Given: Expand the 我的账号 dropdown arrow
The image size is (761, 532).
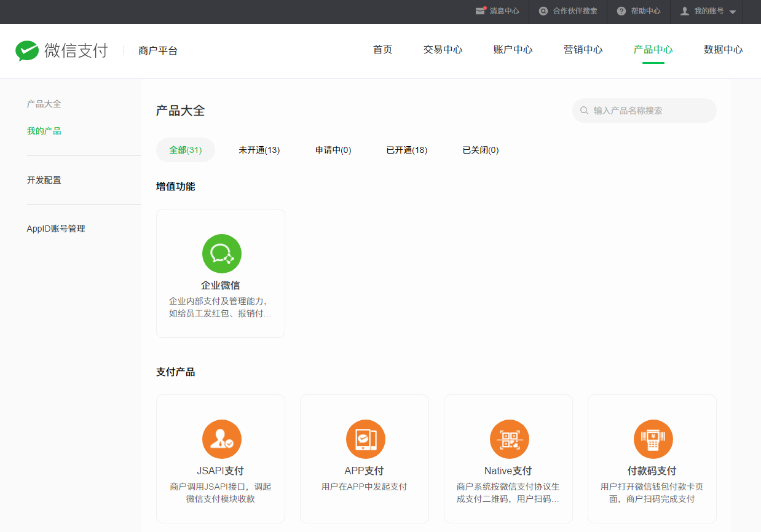Looking at the screenshot, I should click(x=732, y=12).
